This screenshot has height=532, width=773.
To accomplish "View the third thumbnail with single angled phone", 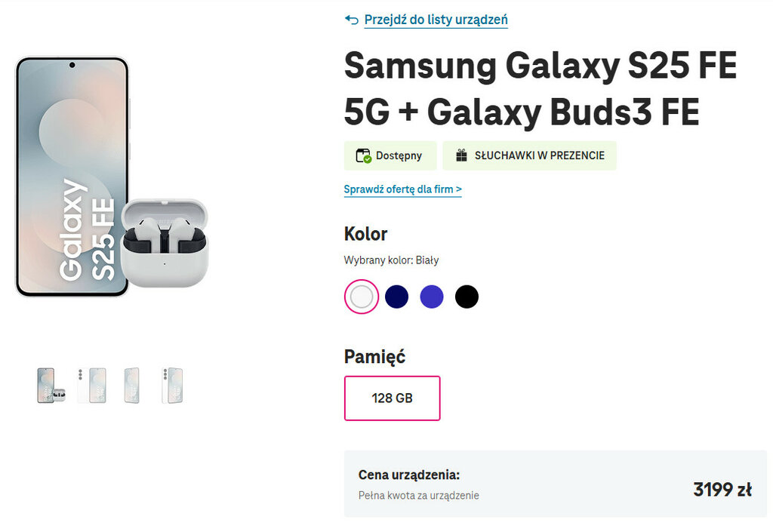I will coord(131,386).
